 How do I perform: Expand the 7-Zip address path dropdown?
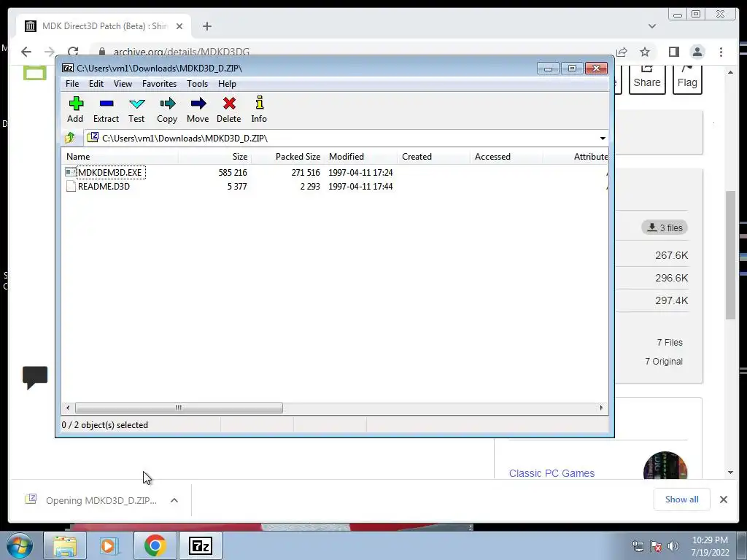[603, 138]
